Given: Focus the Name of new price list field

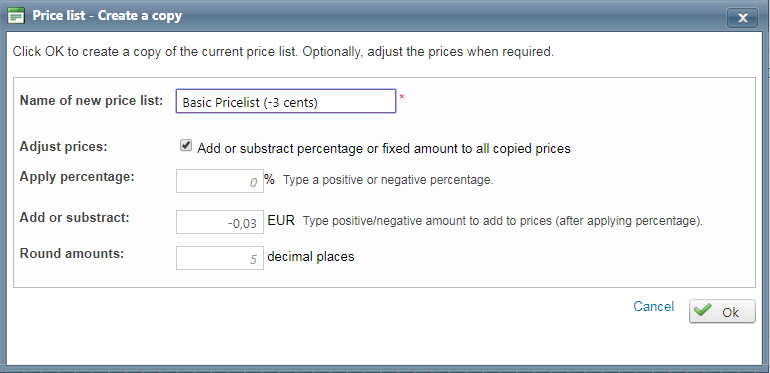Looking at the screenshot, I should click(286, 101).
